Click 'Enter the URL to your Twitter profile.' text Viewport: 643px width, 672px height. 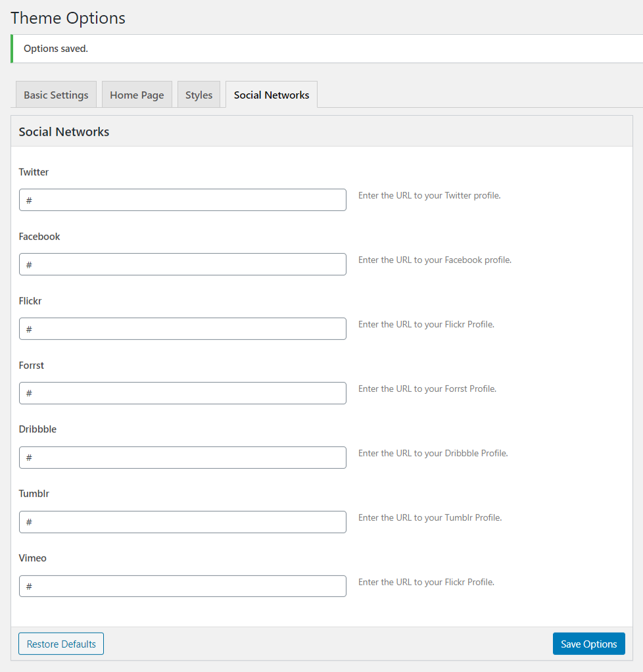click(429, 195)
